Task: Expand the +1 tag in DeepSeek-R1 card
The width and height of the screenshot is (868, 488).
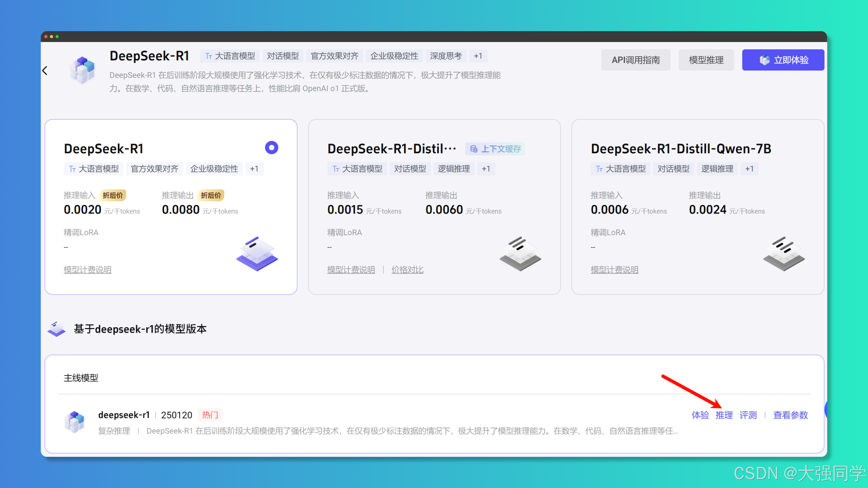Action: (x=254, y=169)
